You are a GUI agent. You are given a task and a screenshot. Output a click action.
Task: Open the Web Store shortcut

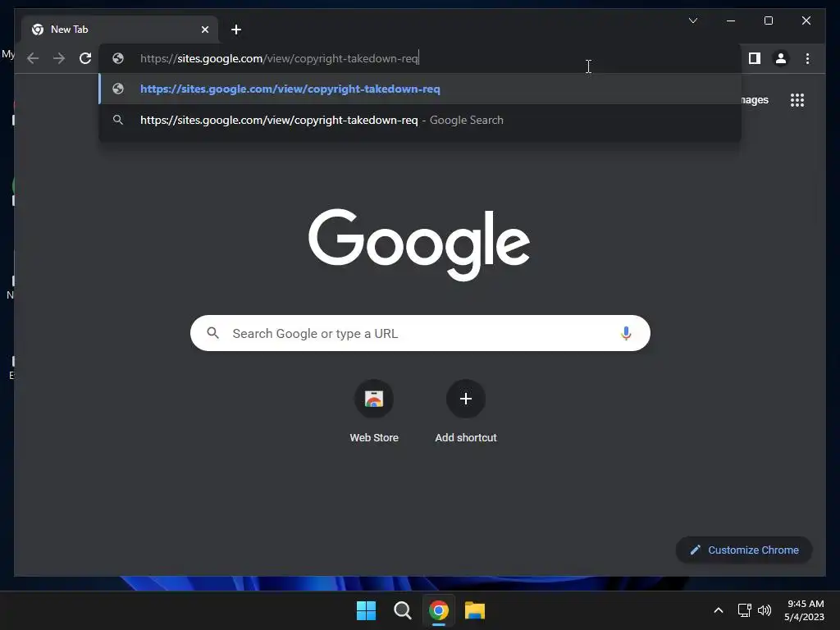click(x=374, y=412)
